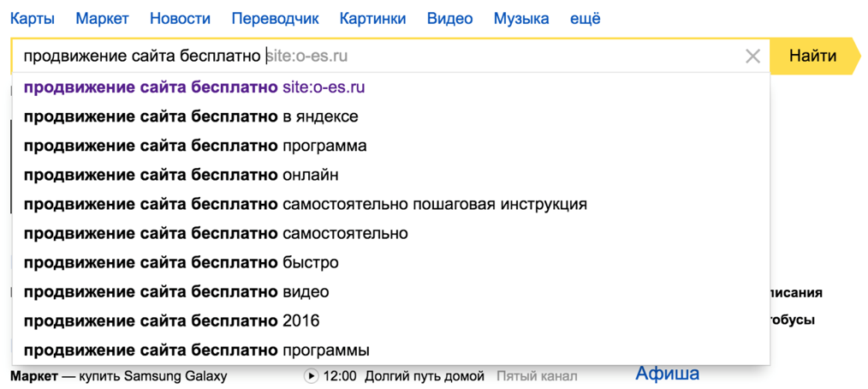Choose suggestion самостоятельно пошаговая инструкция
Viewport: 868px width, 389px height.
tap(391, 205)
